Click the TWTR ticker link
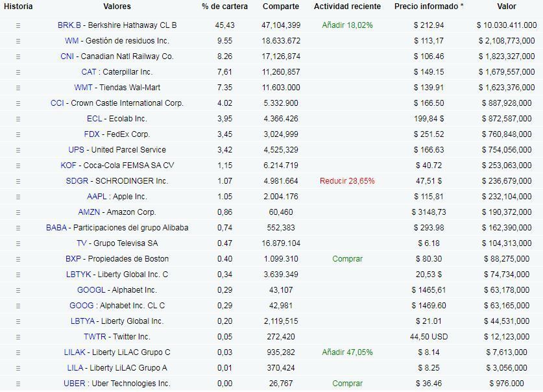This screenshot has width=543, height=392. (x=95, y=337)
